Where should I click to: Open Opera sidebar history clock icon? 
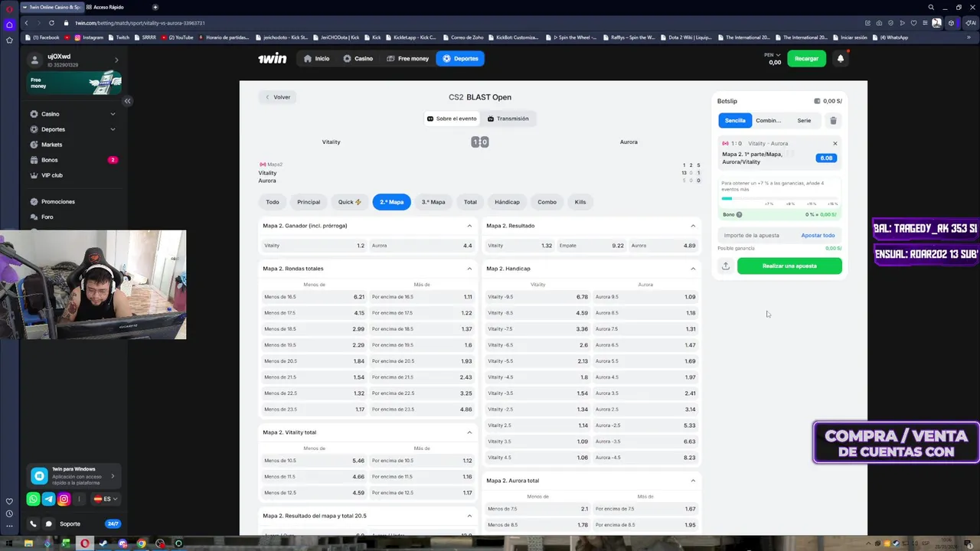(x=9, y=514)
